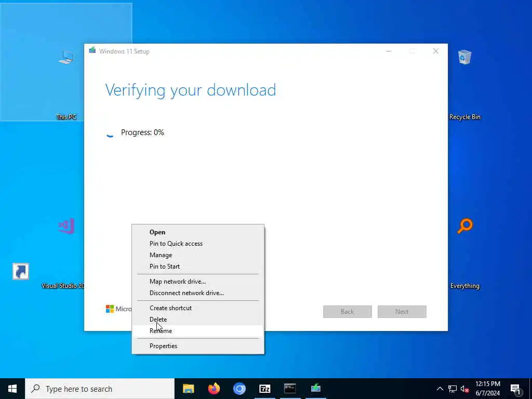Open the network status tray icon
532x399 pixels.
(x=453, y=389)
